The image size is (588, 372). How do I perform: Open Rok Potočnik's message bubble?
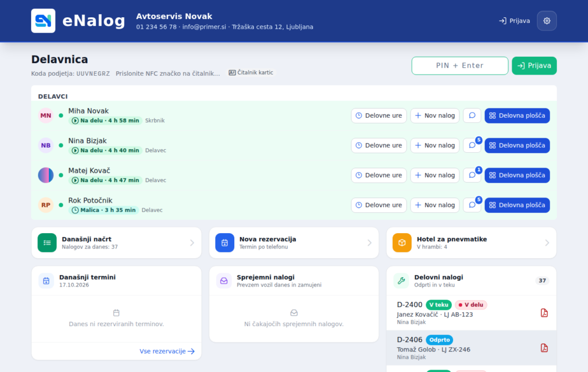(x=472, y=205)
